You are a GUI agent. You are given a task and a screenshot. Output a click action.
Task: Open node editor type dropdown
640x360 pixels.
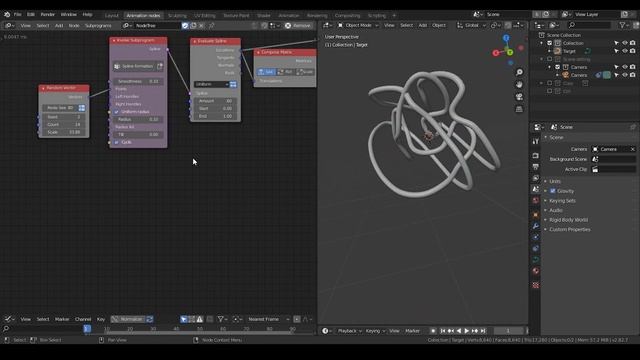(9, 26)
